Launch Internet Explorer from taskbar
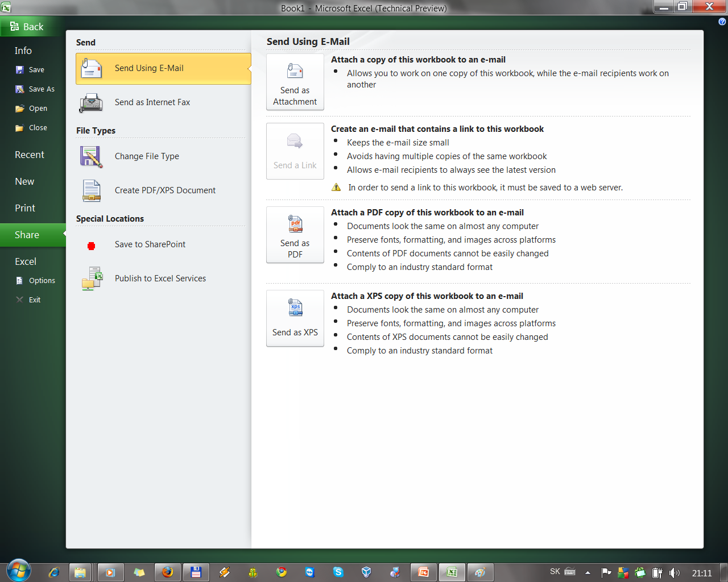This screenshot has width=728, height=582. pyautogui.click(x=54, y=572)
